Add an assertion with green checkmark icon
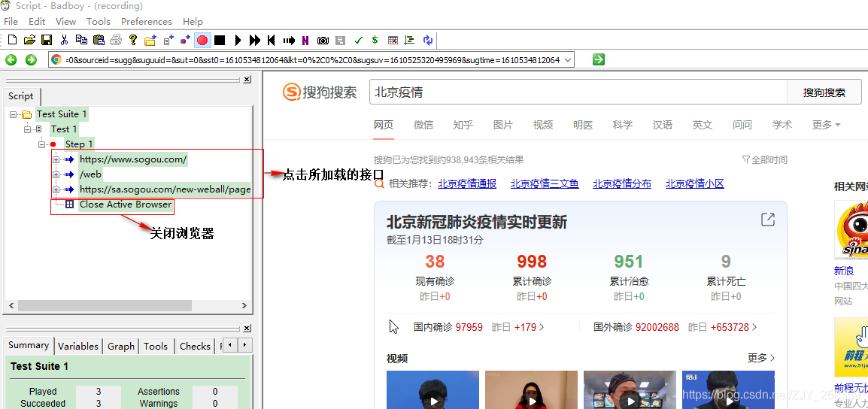 (358, 40)
